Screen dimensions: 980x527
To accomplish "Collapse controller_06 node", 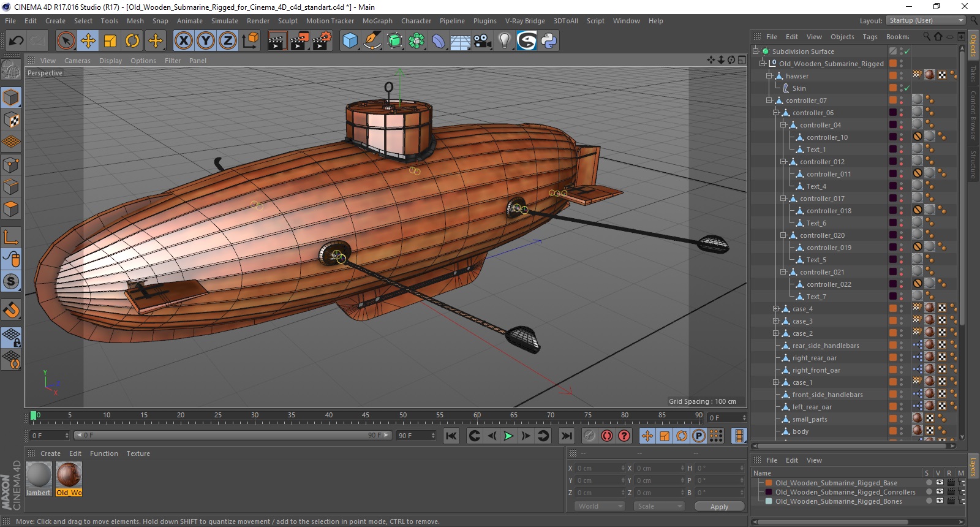I will pos(776,113).
